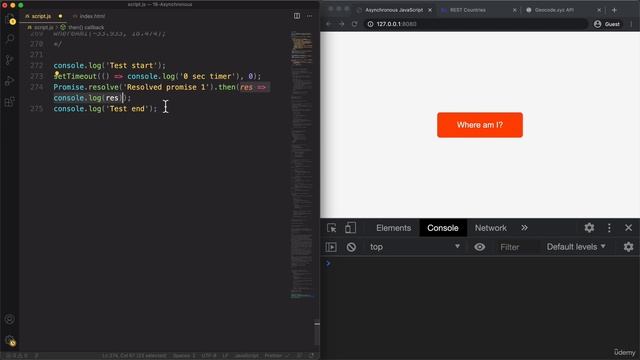Viewport: 640px width, 360px height.
Task: Click the lightbulb quick-fix icon on line 273
Action: 57,73
